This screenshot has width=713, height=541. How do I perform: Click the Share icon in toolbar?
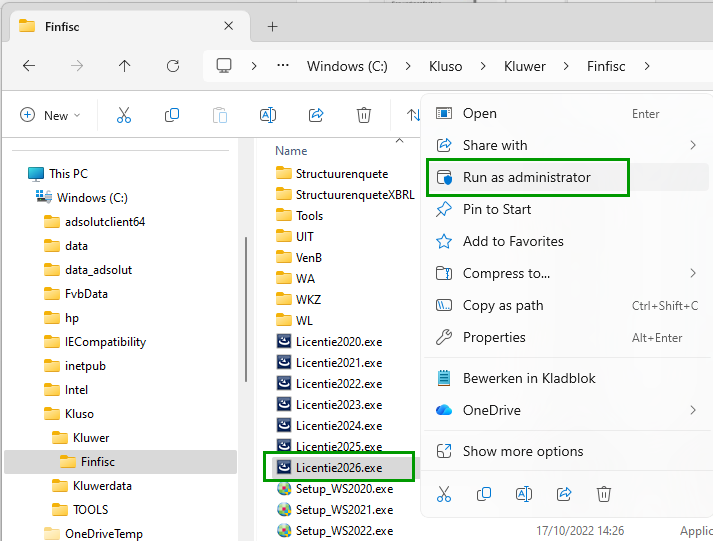click(316, 115)
